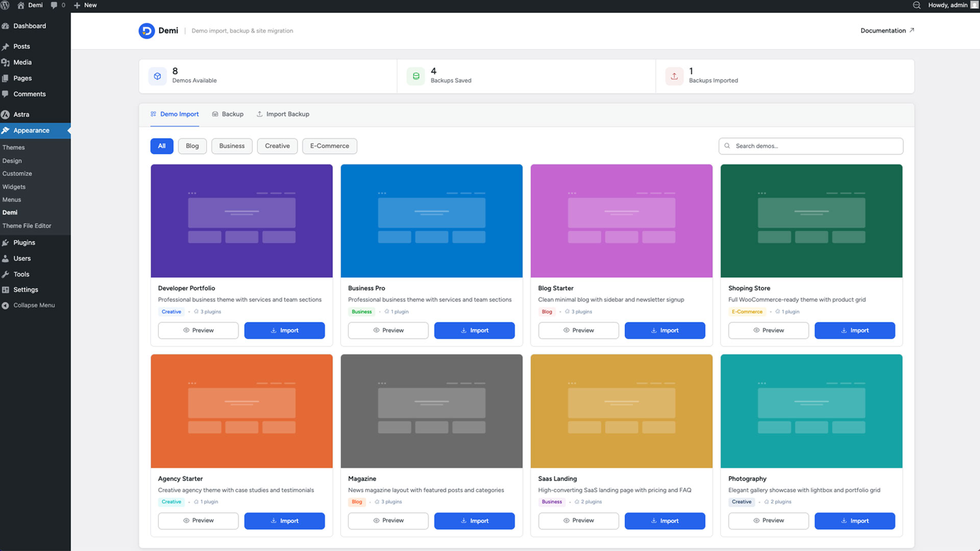Image resolution: width=980 pixels, height=551 pixels.
Task: Import the Developer Portfolio demo
Action: point(284,331)
